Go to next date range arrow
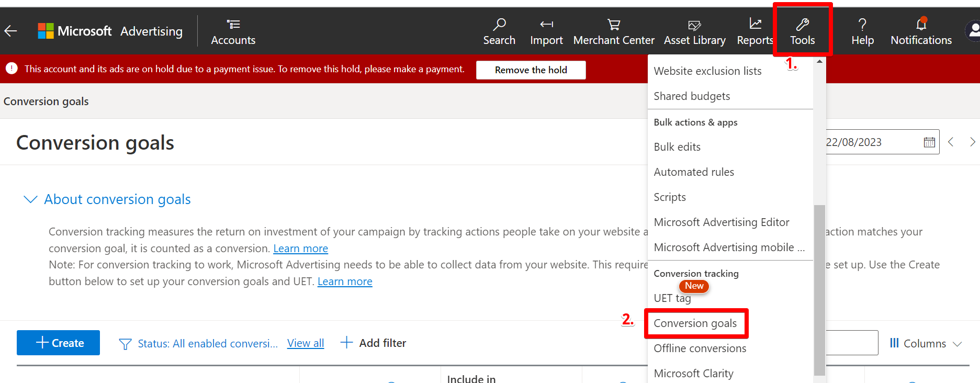This screenshot has height=383, width=980. pos(972,142)
